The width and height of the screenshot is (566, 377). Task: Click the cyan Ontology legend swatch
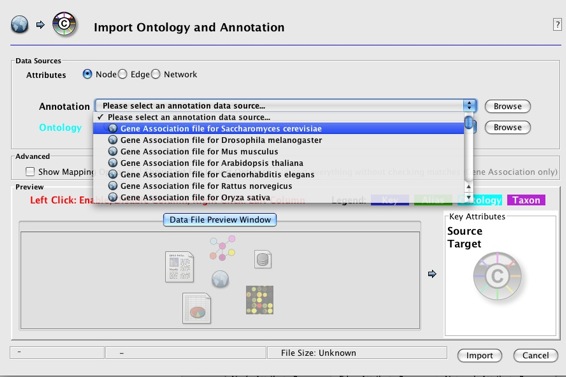pyautogui.click(x=480, y=200)
